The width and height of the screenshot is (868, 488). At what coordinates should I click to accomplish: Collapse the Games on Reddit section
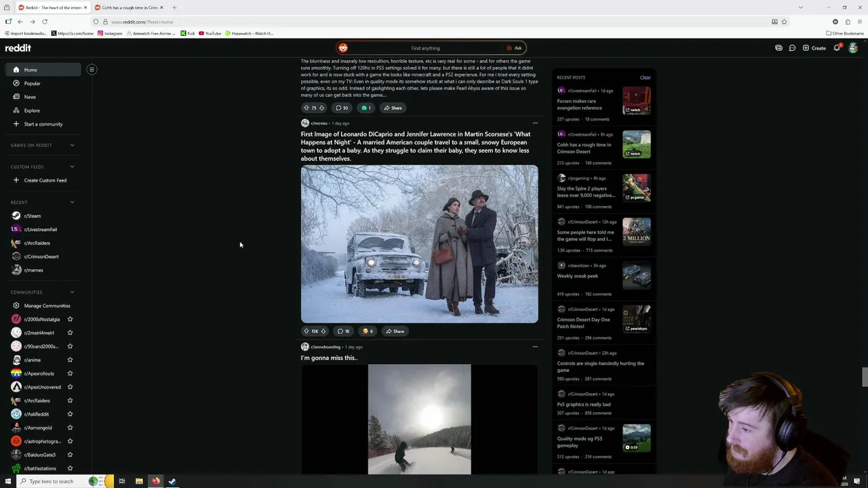pos(72,145)
